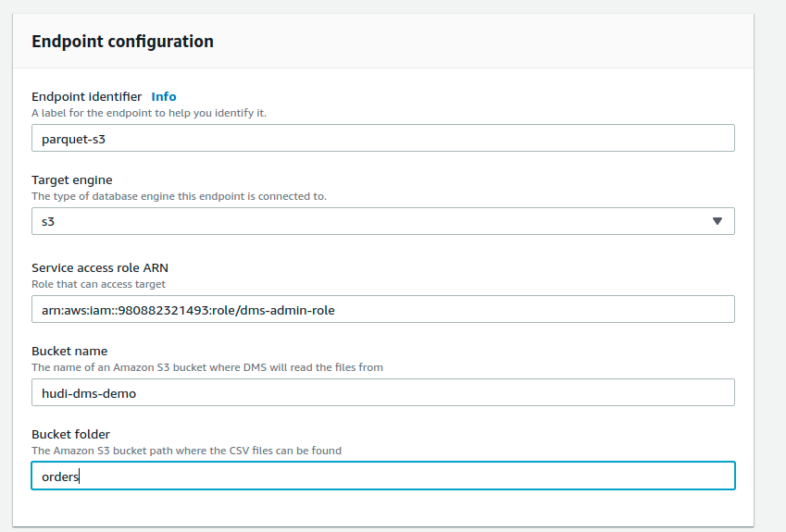Click the Target engine label
The height and width of the screenshot is (532, 786).
[72, 179]
